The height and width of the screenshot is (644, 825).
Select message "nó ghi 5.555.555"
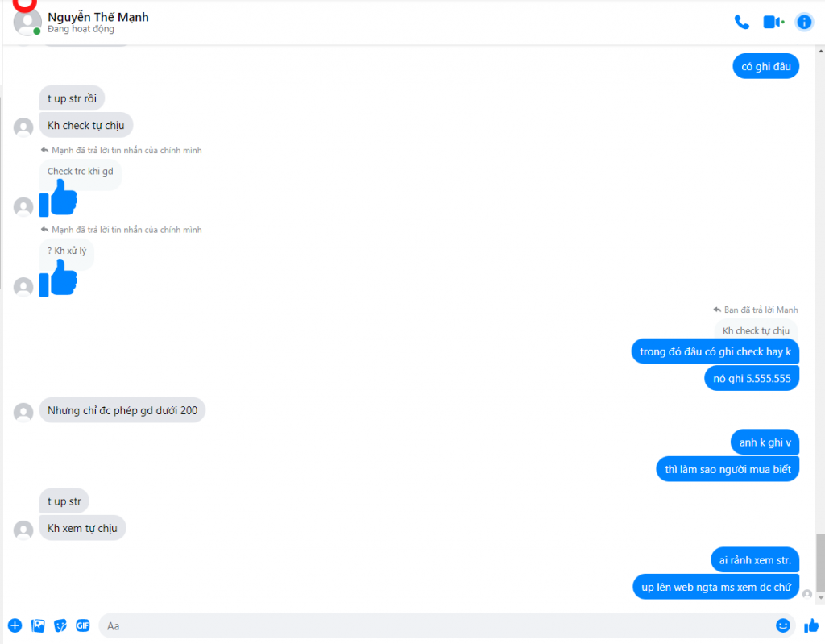coord(752,378)
